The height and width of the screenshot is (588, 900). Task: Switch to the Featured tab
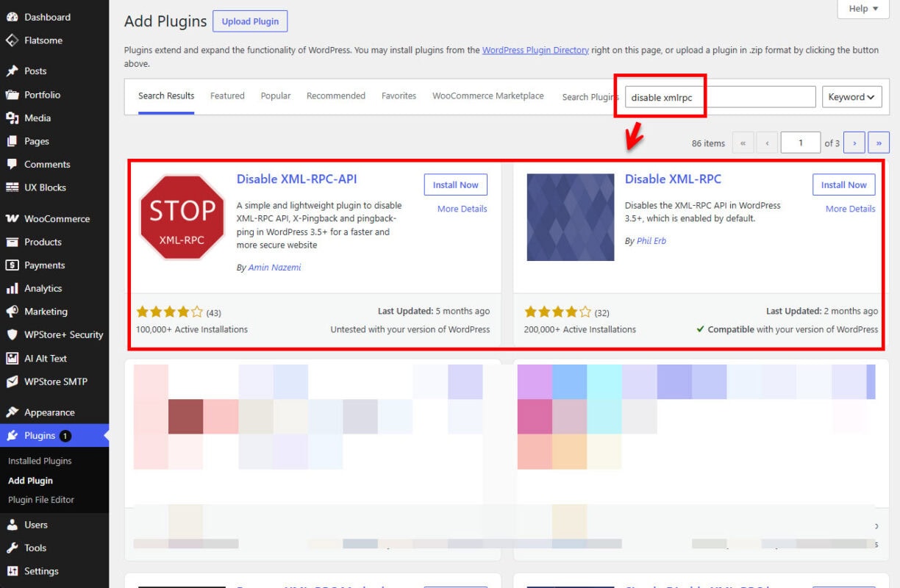point(227,96)
